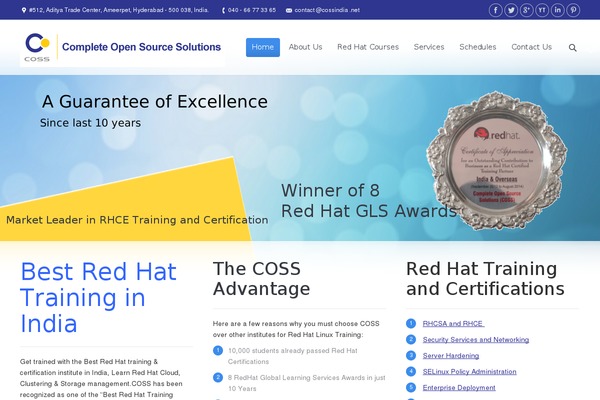Click phone number 040 - 66 77 33 65
This screenshot has width=600, height=400.
pos(252,10)
